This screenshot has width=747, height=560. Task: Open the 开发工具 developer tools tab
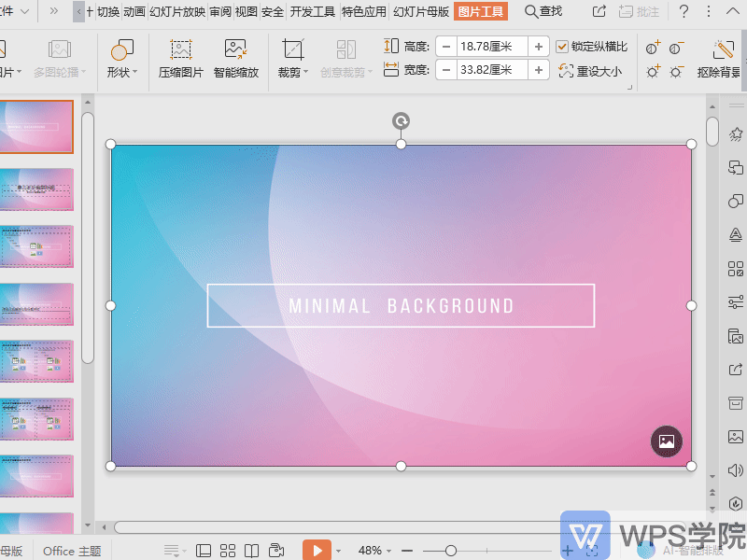[313, 11]
